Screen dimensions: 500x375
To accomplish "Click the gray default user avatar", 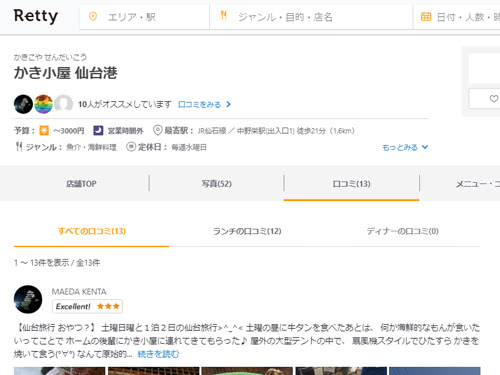I will (x=63, y=104).
